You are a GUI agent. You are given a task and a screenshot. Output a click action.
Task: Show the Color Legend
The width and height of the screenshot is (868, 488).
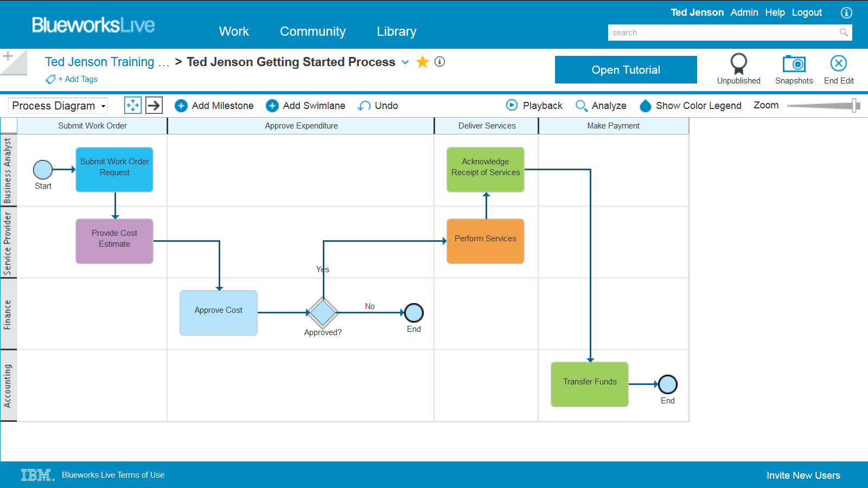click(690, 105)
